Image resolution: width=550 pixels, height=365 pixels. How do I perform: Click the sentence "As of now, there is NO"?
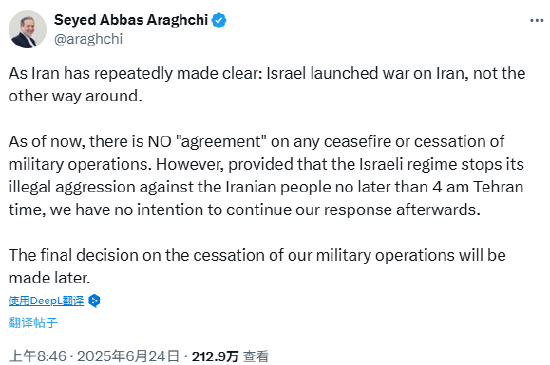tap(90, 142)
